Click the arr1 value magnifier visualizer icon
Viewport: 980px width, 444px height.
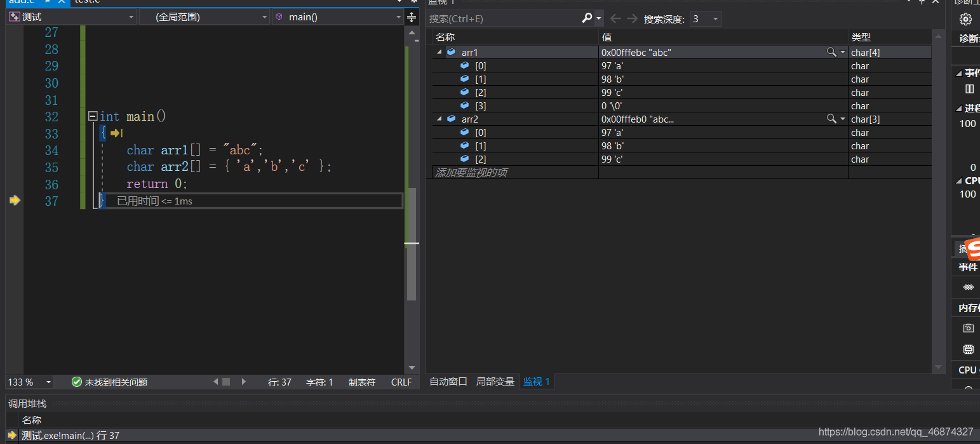(831, 52)
